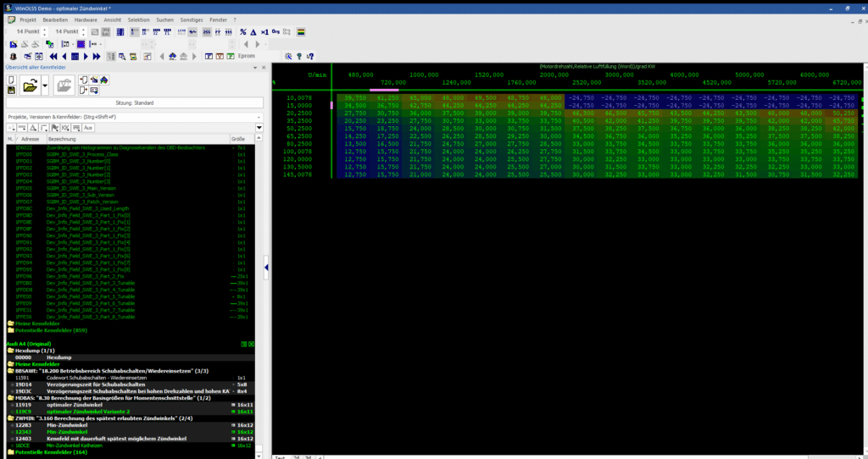Click the rainbow color scheme icon
Image resolution: width=868 pixels, height=459 pixels.
pos(301,32)
